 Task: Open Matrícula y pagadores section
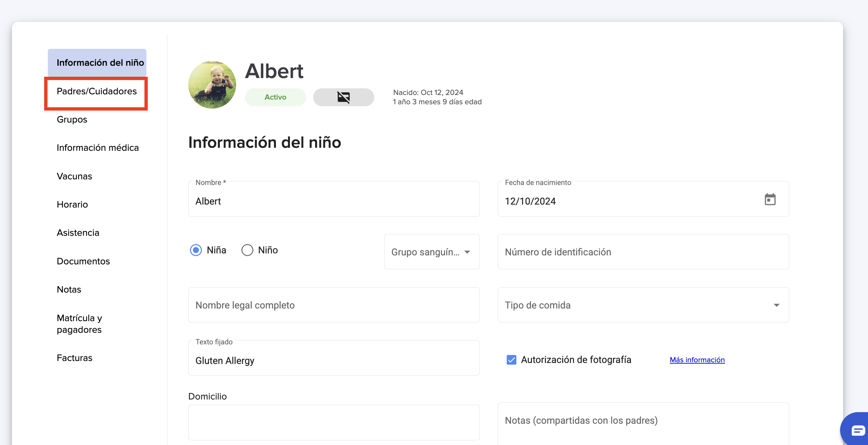pos(79,324)
